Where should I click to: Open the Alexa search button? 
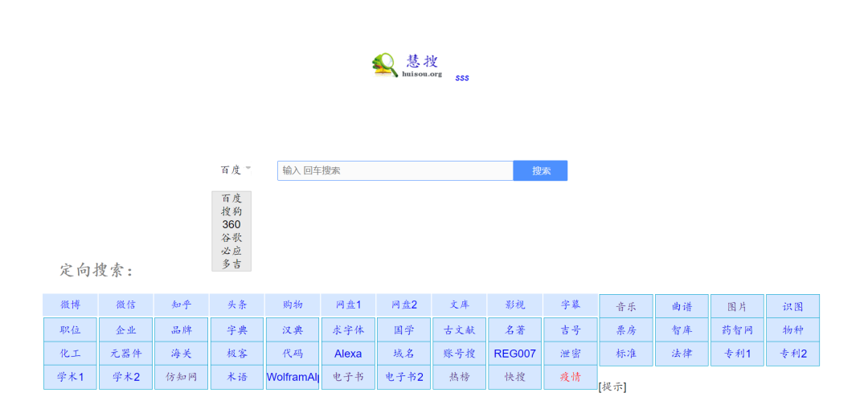tap(348, 354)
